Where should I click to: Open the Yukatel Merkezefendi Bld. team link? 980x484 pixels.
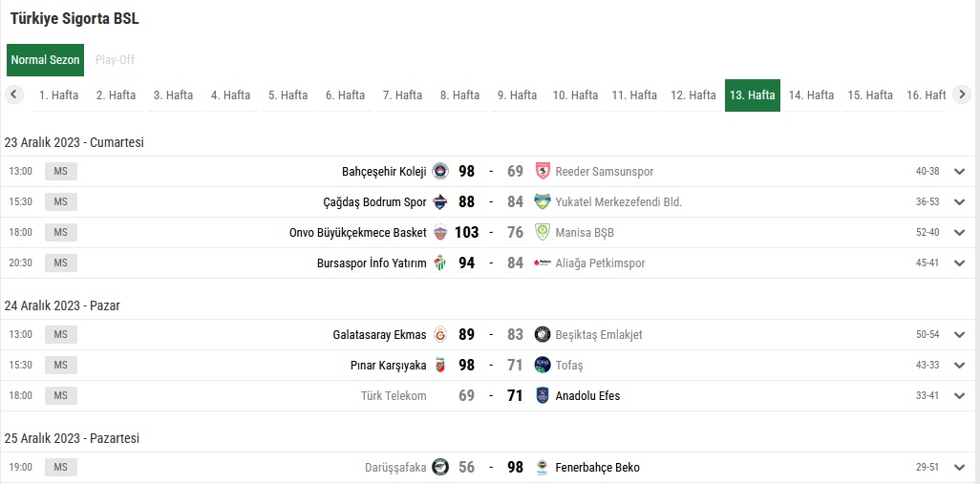(x=618, y=202)
